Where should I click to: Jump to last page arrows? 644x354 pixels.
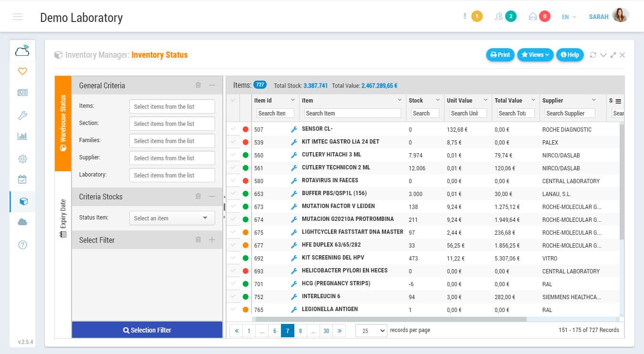point(339,331)
